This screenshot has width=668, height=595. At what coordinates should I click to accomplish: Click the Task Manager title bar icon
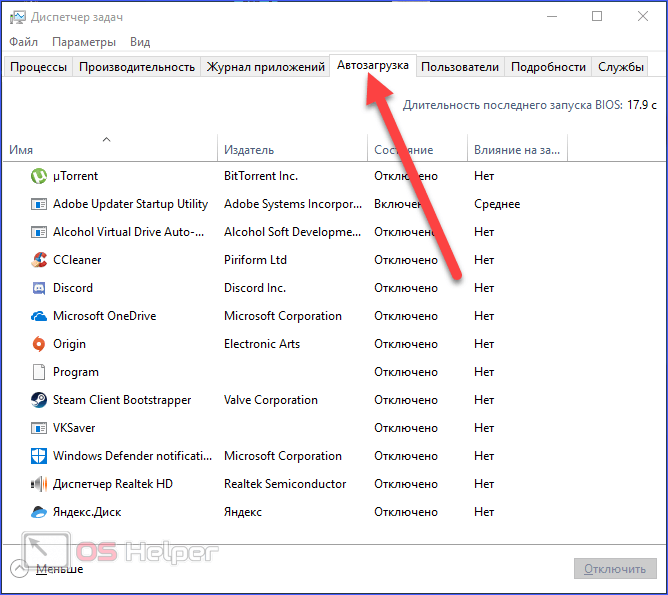(x=18, y=17)
